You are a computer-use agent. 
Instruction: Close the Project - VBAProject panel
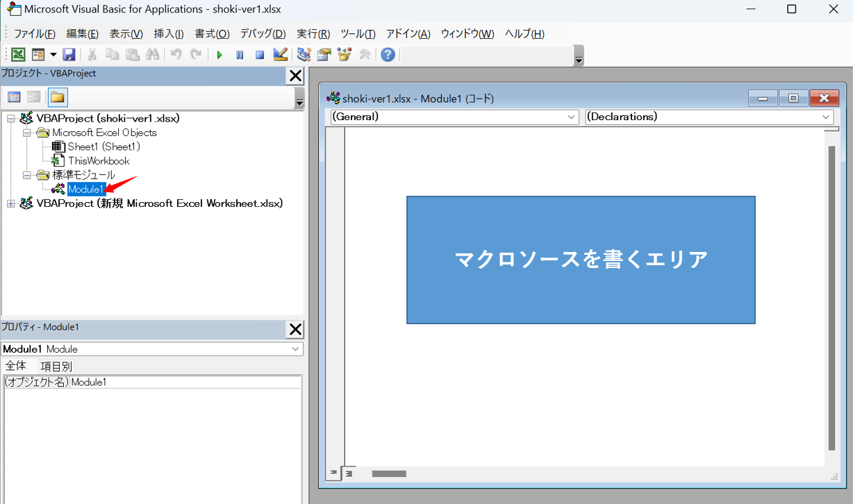(x=295, y=76)
